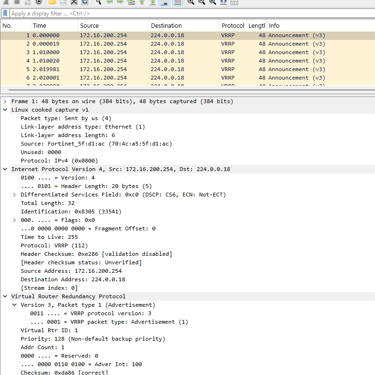Select the 'Unused: 0000' row
Viewport: 375px width, 375px height.
pos(41,152)
